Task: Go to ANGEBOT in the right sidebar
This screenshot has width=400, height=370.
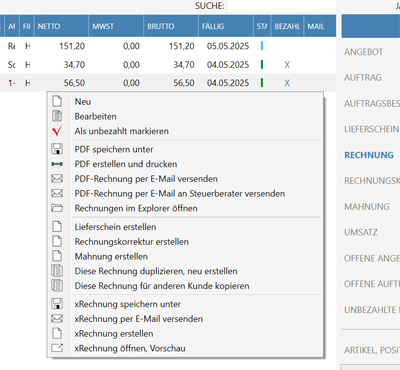Action: (363, 52)
